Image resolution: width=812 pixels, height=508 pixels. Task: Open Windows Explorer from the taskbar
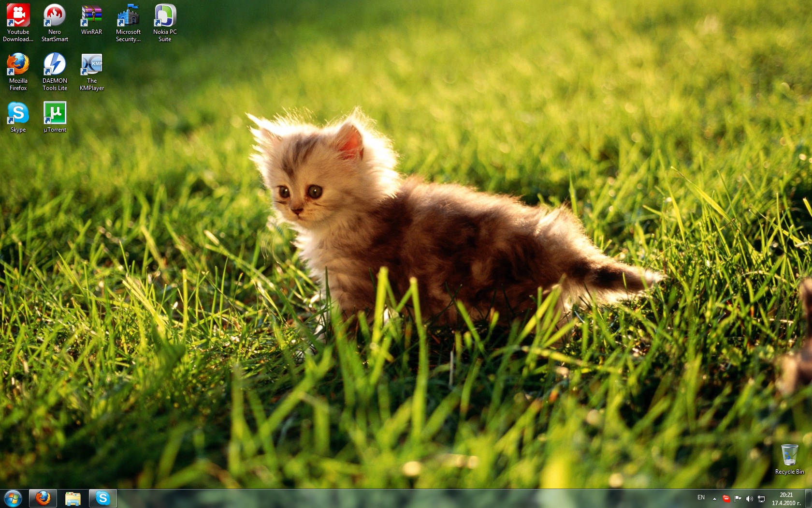73,498
